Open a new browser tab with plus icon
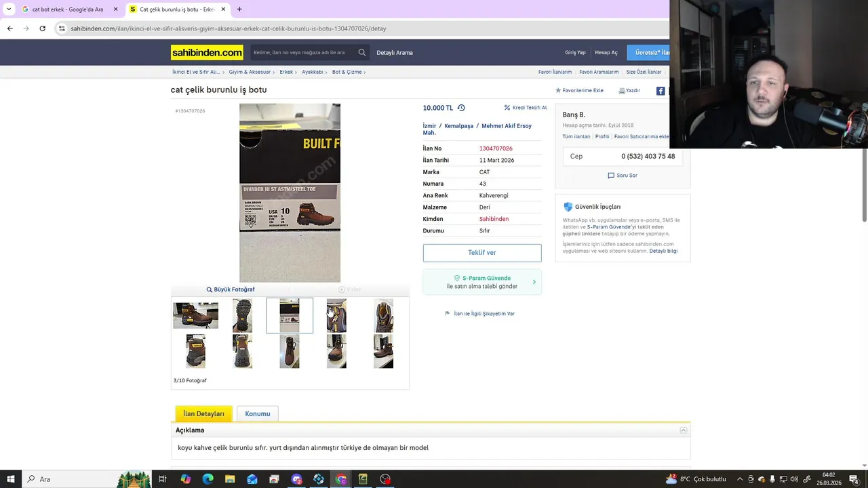The height and width of the screenshot is (488, 868). (x=239, y=9)
